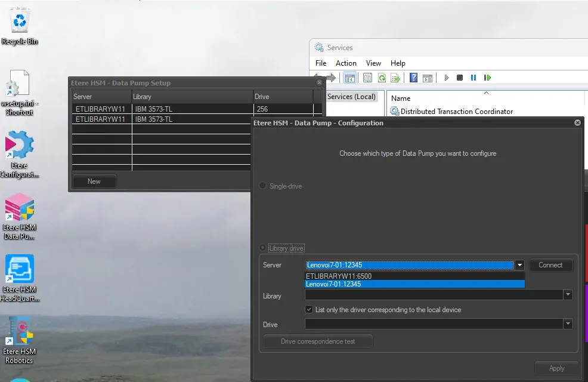
Task: Launch Etere Configuration desktop shortcut
Action: click(20, 154)
